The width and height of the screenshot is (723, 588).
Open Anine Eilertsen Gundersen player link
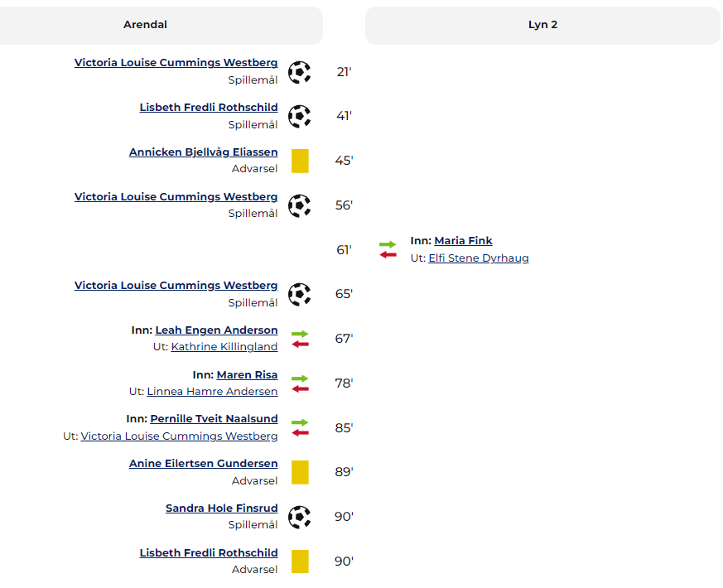204,464
